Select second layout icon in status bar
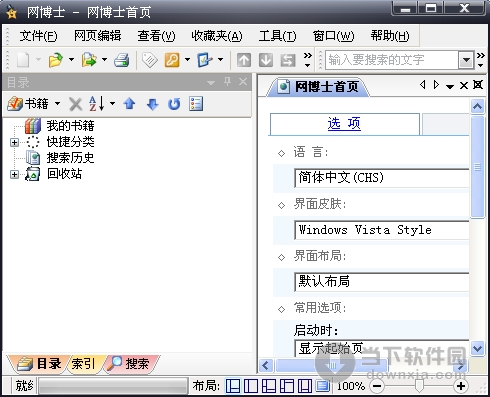 [x=251, y=386]
